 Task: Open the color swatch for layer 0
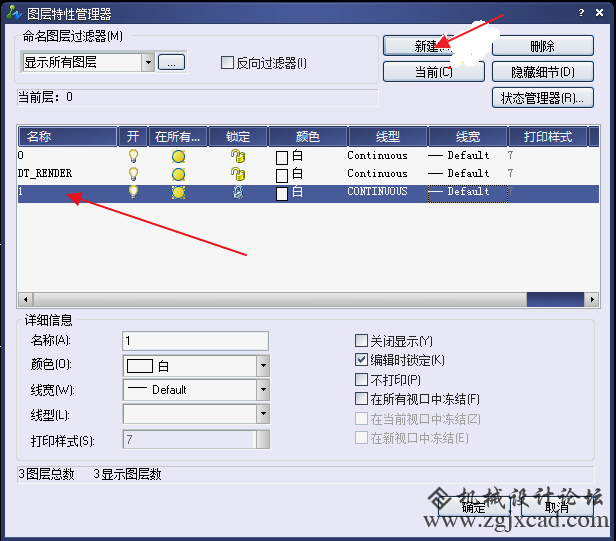click(x=282, y=158)
